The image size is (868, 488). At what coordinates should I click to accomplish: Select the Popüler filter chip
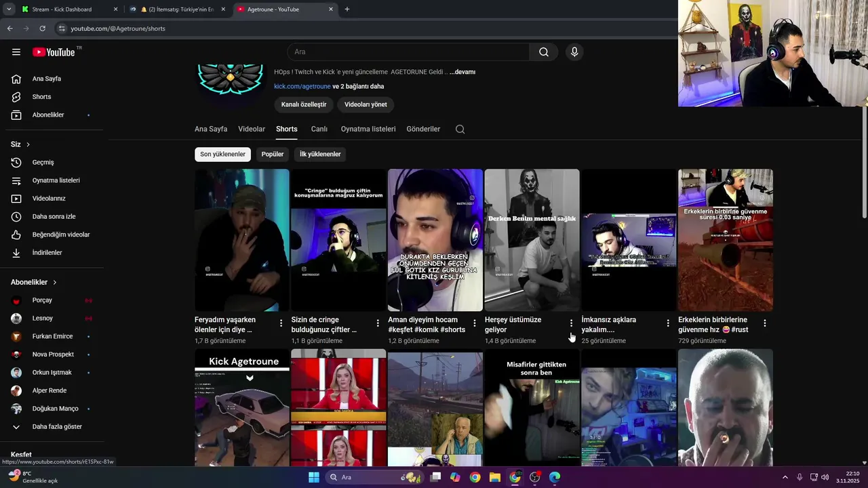(273, 155)
